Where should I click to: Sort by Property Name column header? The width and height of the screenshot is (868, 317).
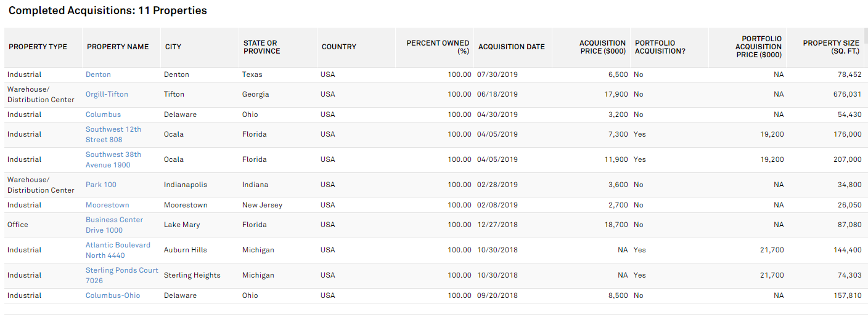click(117, 47)
